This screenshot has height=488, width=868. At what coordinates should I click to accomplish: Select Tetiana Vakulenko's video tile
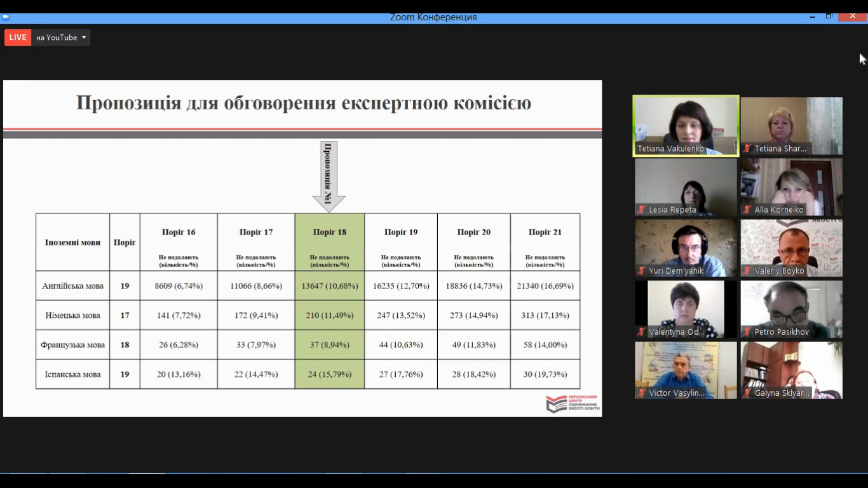686,126
